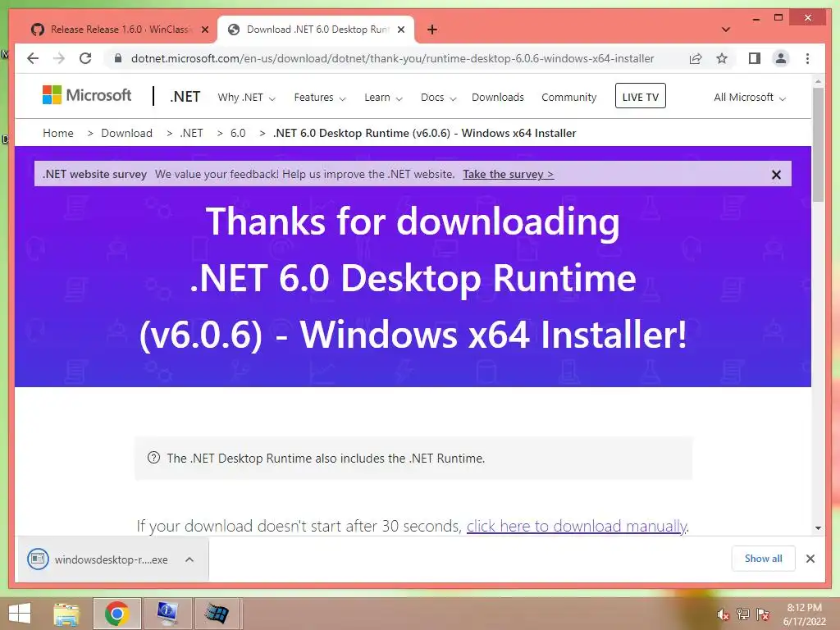Open the system info taskbar icon
This screenshot has width=840, height=630.
167,614
